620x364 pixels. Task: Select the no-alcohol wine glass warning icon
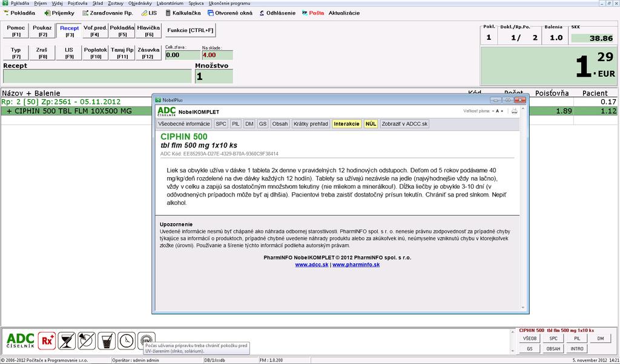coord(67,340)
